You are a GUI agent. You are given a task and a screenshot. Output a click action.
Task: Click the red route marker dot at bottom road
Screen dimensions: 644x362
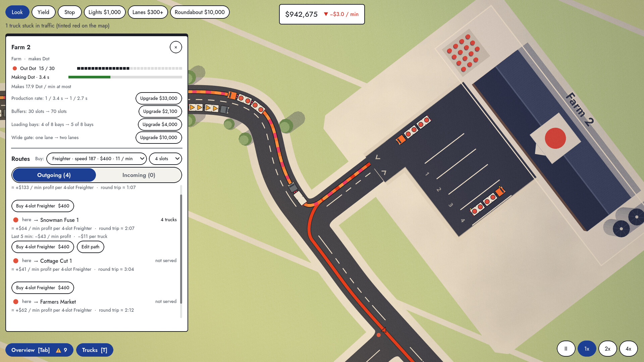379,335
